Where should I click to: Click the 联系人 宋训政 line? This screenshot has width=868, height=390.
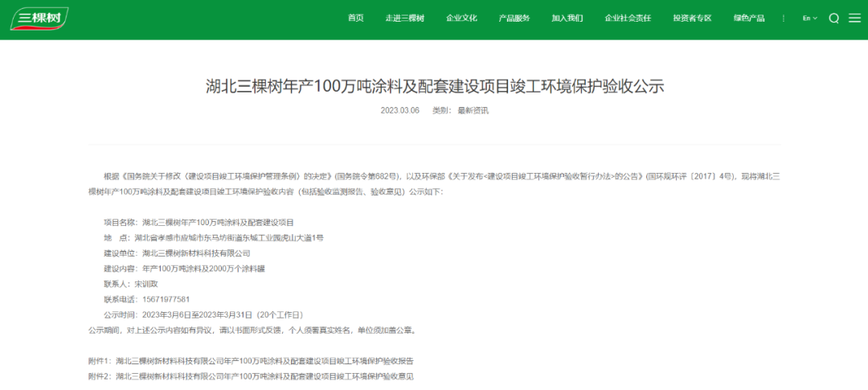(131, 284)
